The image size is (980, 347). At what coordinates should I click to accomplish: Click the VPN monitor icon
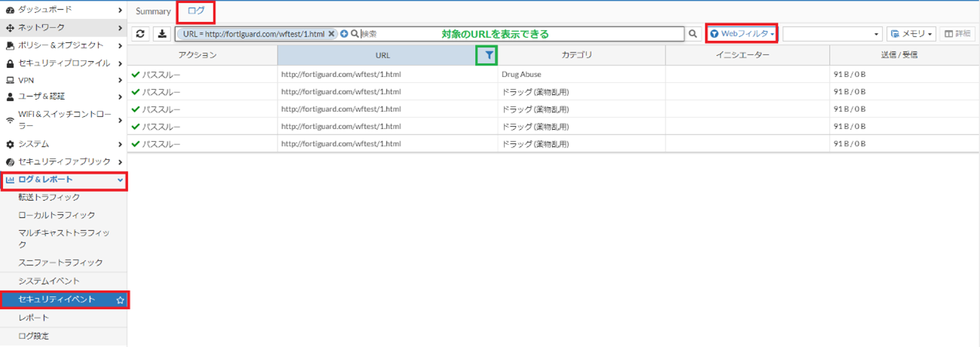[x=10, y=80]
